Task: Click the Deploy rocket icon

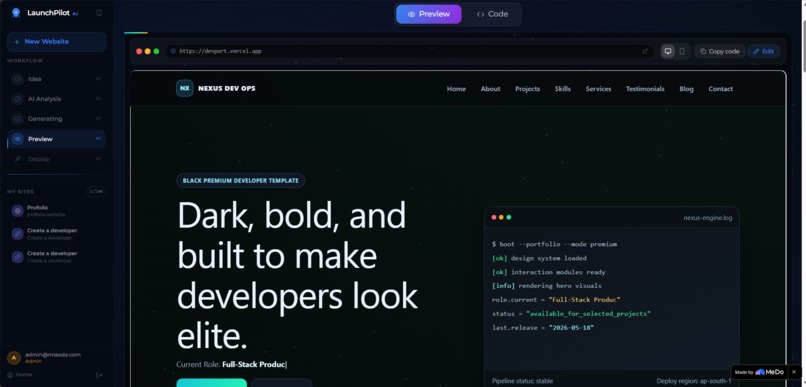Action: pos(17,159)
